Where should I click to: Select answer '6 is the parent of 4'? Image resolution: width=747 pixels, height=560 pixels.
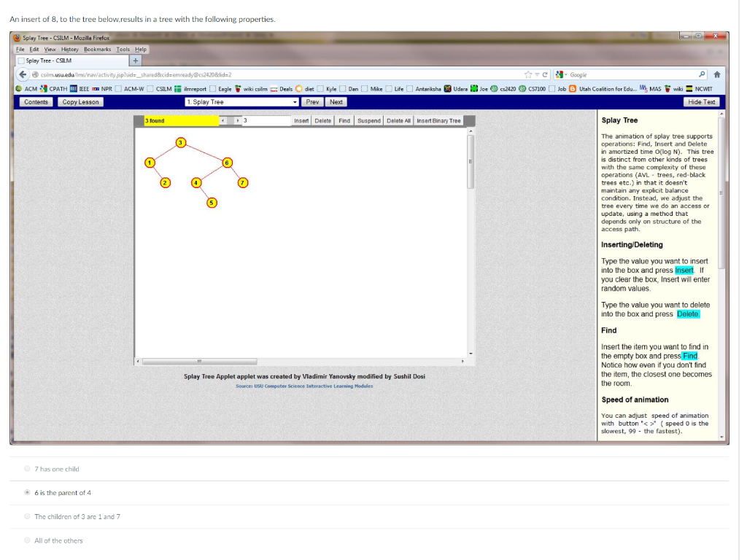(27, 492)
